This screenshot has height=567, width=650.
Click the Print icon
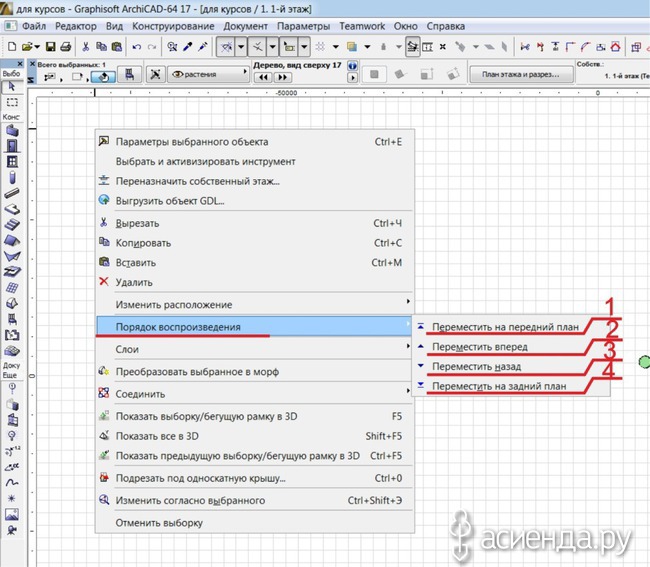point(66,46)
